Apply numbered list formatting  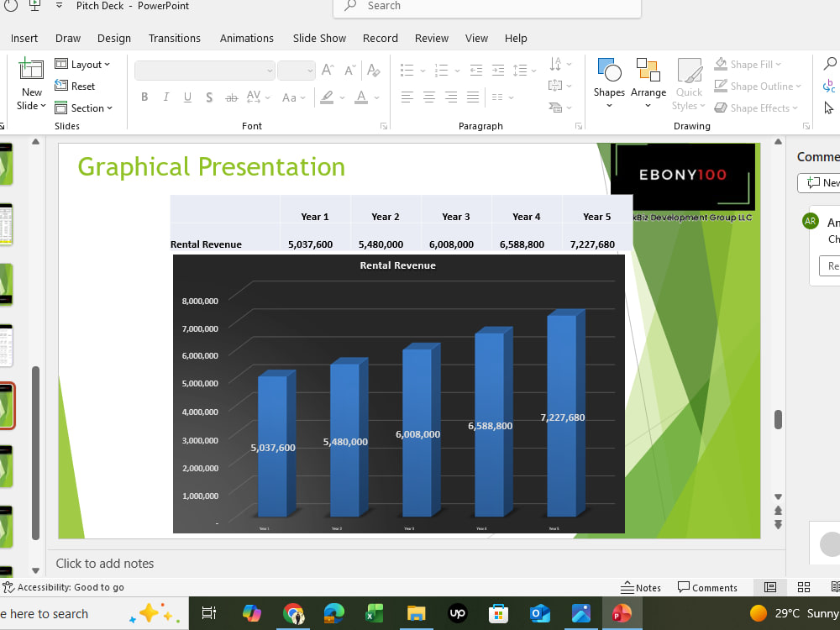tap(442, 71)
